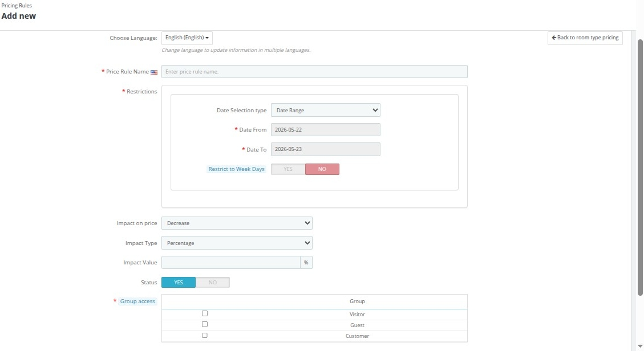This screenshot has height=351, width=644.
Task: Set Restrict to Week Days to YES
Action: tap(288, 169)
